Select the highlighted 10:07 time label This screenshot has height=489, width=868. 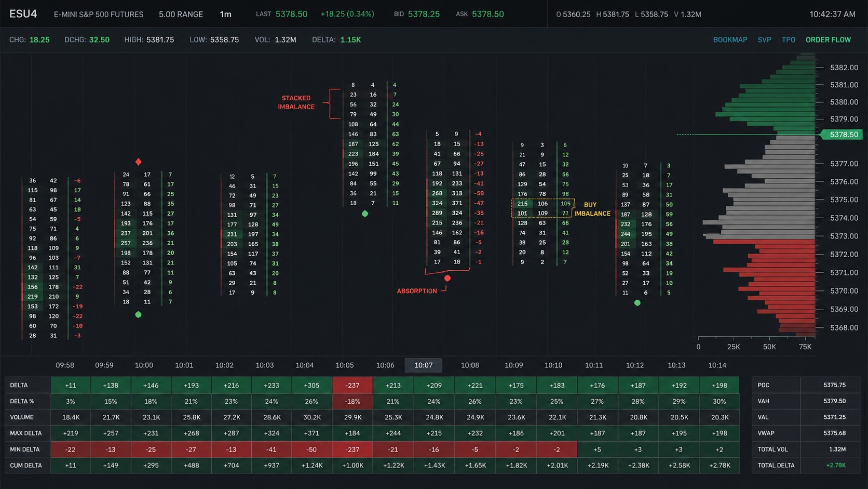pyautogui.click(x=423, y=365)
